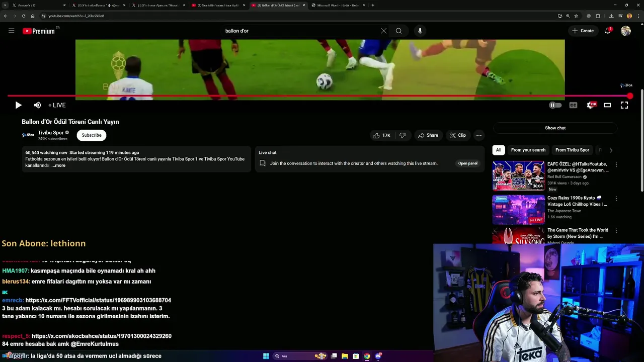Dislike the video
644x362 pixels.
[403, 135]
